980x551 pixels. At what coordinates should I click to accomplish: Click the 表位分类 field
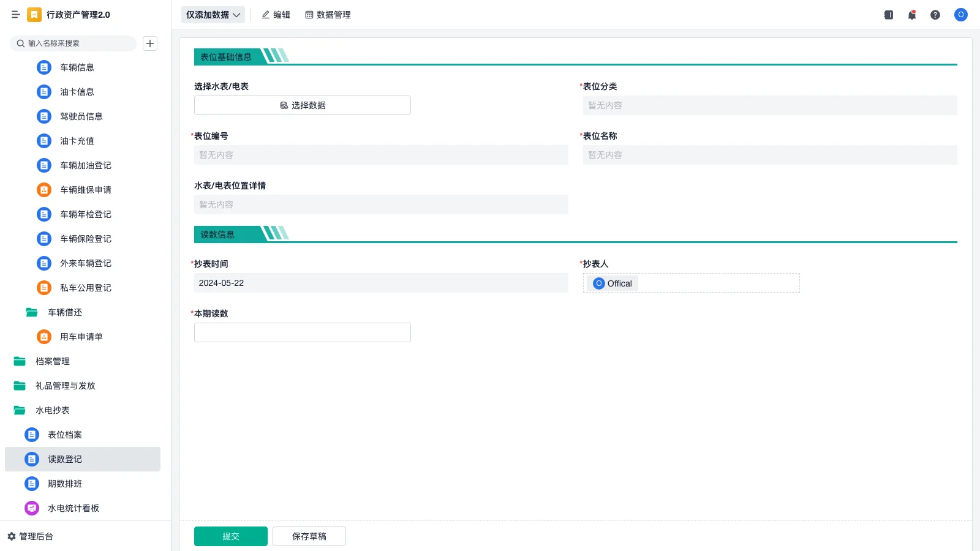coord(770,105)
